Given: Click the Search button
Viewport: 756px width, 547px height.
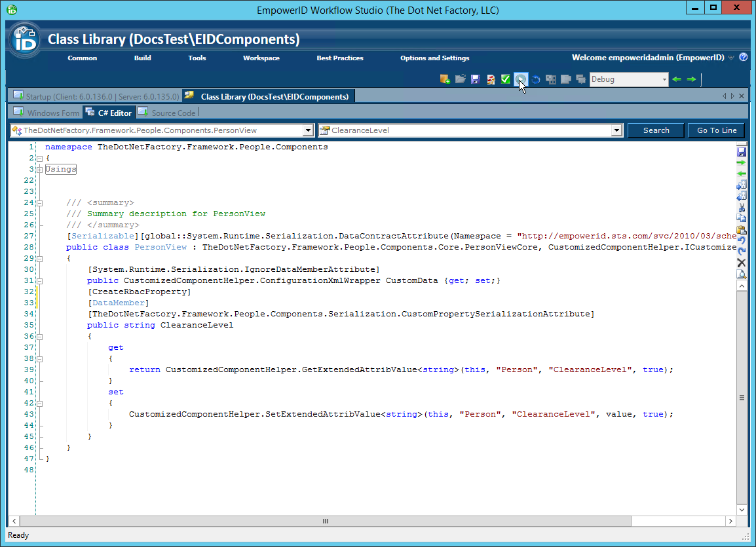Looking at the screenshot, I should 656,130.
